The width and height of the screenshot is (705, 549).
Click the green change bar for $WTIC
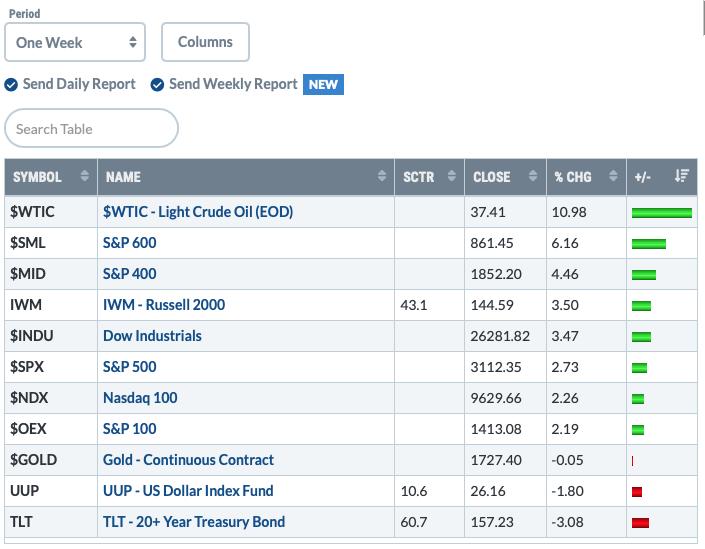point(662,213)
